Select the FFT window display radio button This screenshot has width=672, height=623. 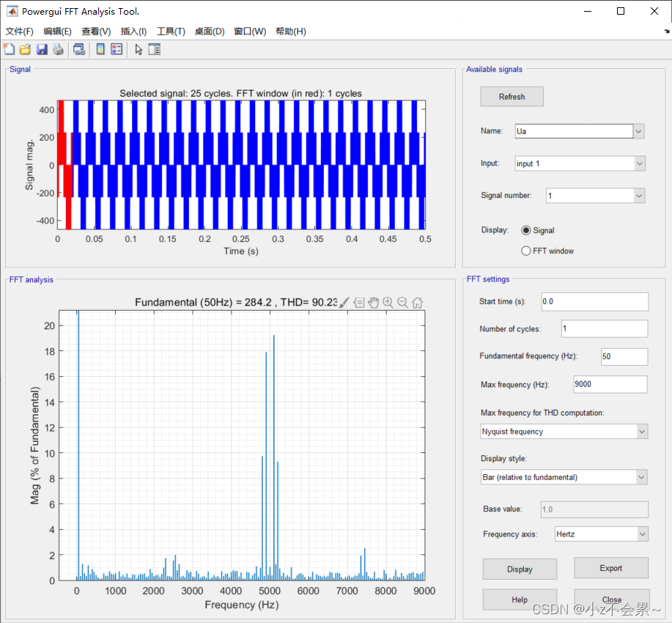526,251
